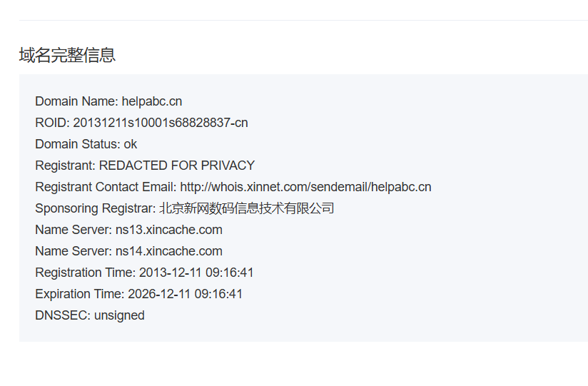Screen dimensions: 588x386
Task: Click name server ns13.xincache.com
Action: pyautogui.click(x=168, y=230)
